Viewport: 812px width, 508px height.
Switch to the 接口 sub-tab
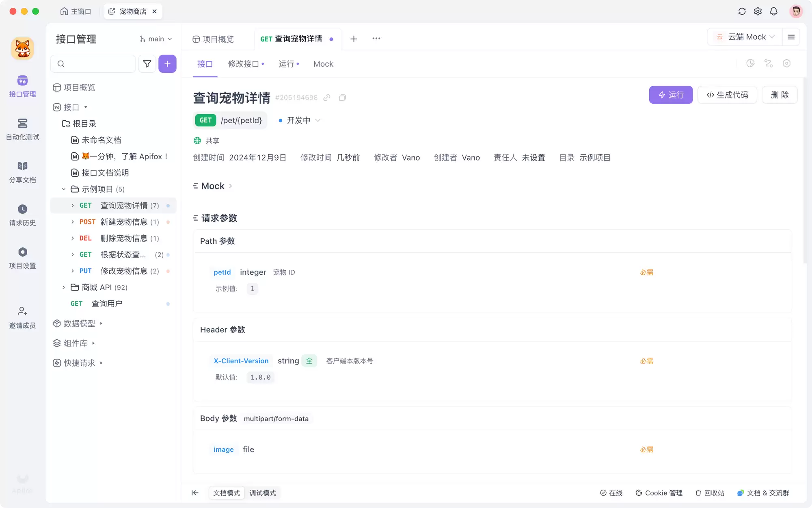(205, 64)
